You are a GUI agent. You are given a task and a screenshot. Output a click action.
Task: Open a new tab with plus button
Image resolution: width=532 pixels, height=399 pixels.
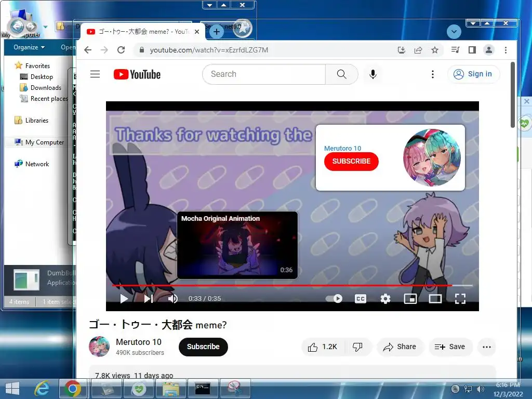[217, 32]
